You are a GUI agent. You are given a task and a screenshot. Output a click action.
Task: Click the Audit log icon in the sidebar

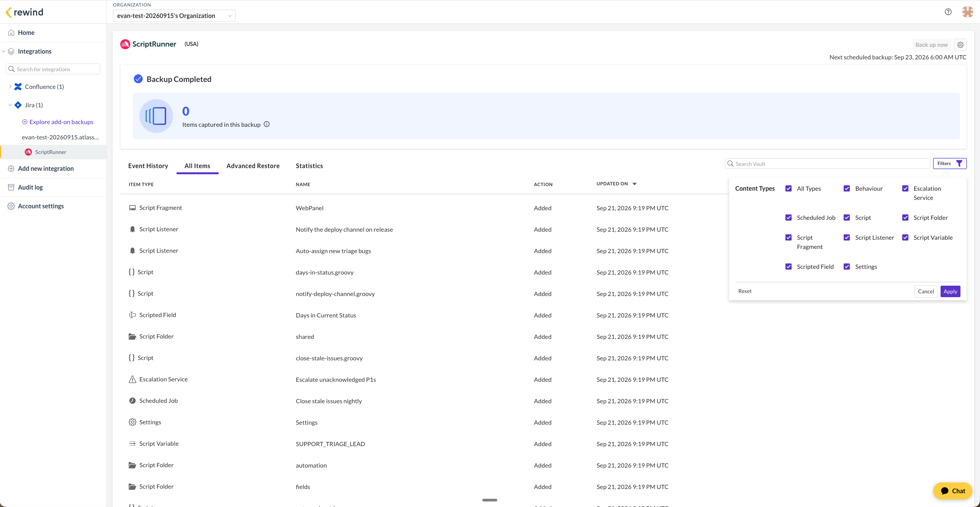point(11,187)
